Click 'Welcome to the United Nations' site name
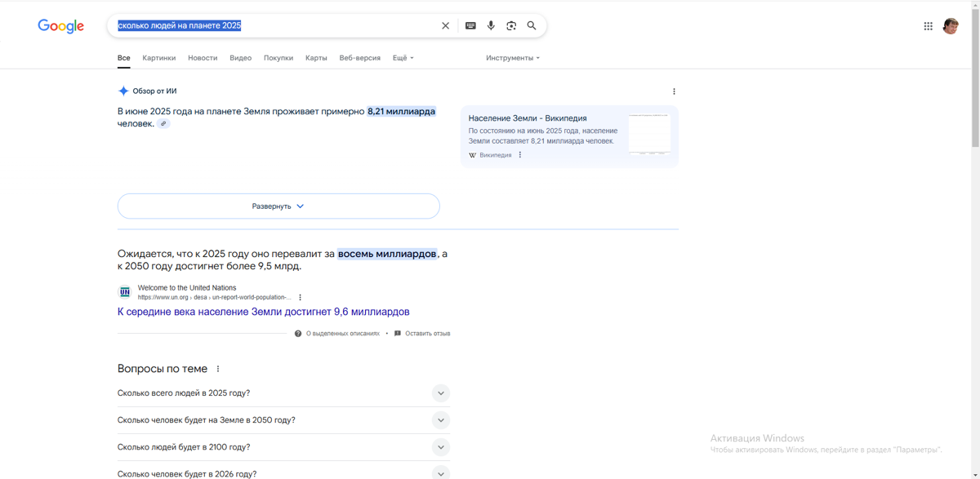This screenshot has height=479, width=980. [x=187, y=288]
